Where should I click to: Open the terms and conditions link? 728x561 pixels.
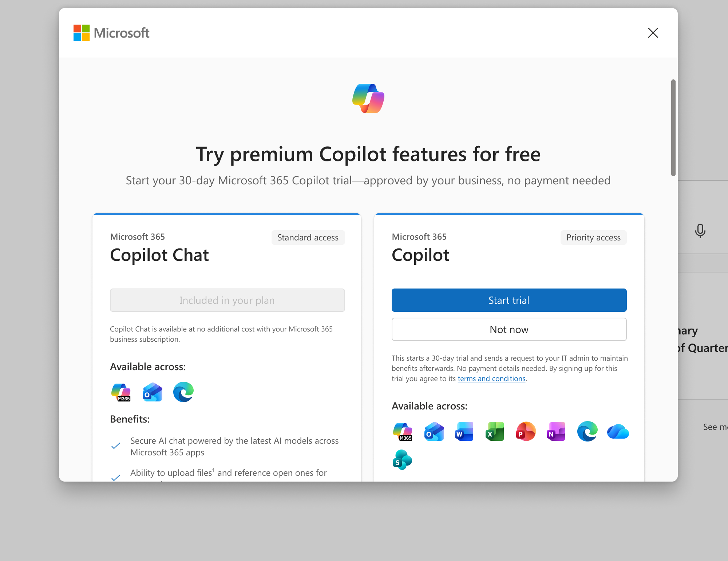tap(491, 378)
